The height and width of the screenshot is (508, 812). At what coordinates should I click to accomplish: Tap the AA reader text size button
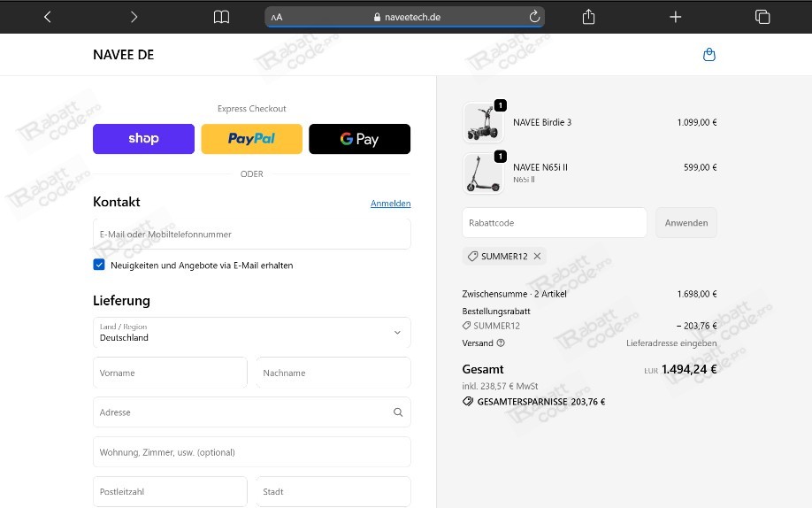pyautogui.click(x=277, y=17)
